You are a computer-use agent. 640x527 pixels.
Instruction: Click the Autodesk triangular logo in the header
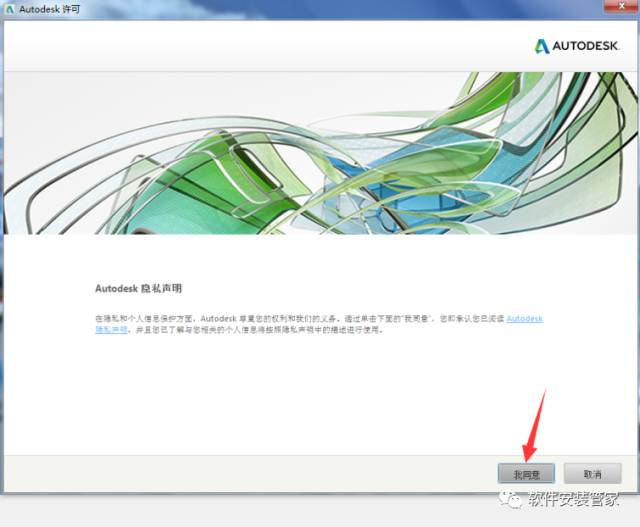(541, 46)
